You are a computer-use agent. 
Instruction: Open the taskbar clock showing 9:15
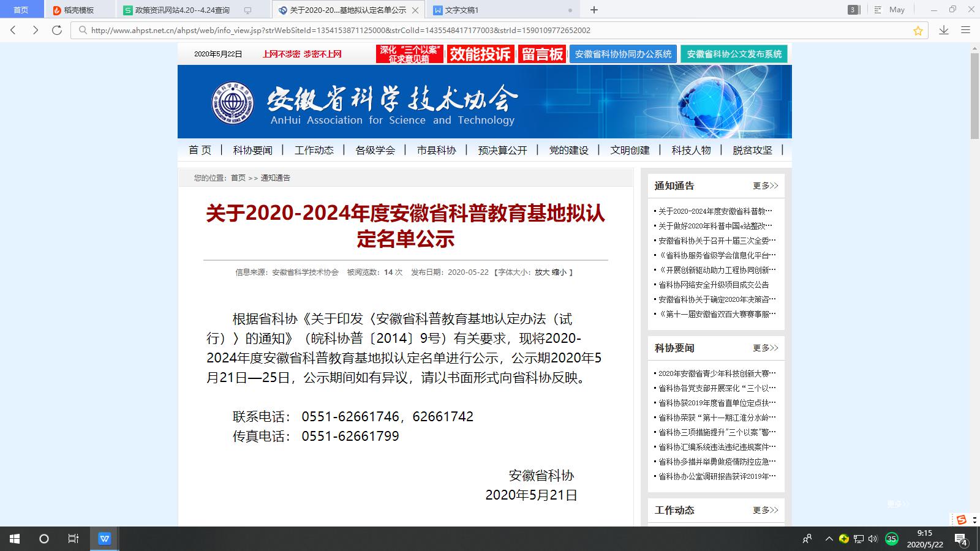pyautogui.click(x=925, y=539)
